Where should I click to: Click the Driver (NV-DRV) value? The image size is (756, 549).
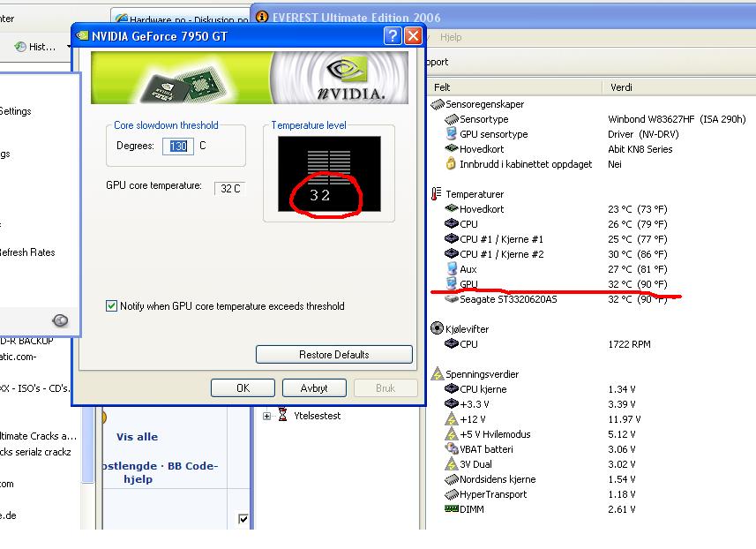[x=643, y=134]
